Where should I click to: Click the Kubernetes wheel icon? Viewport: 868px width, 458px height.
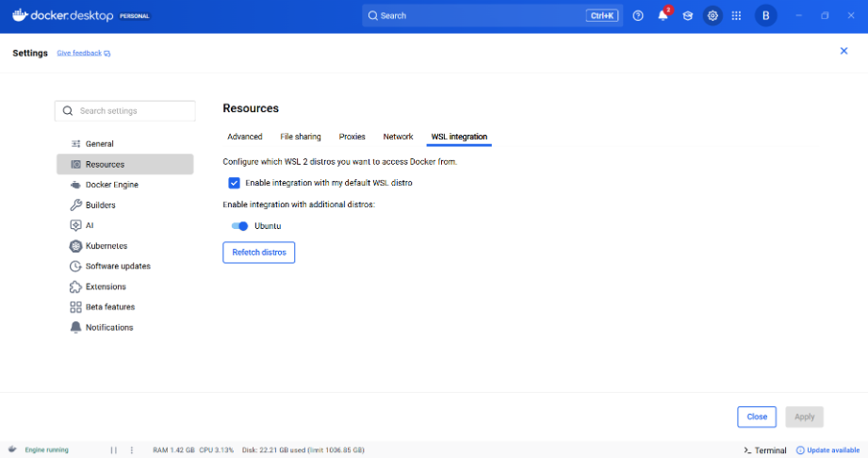(x=75, y=246)
